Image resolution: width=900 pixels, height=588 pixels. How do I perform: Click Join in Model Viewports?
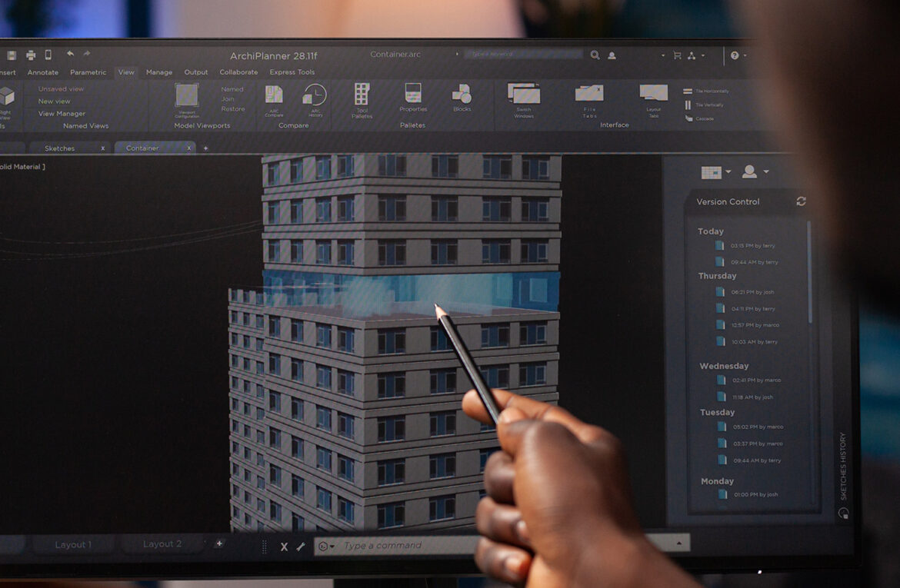coord(227,98)
